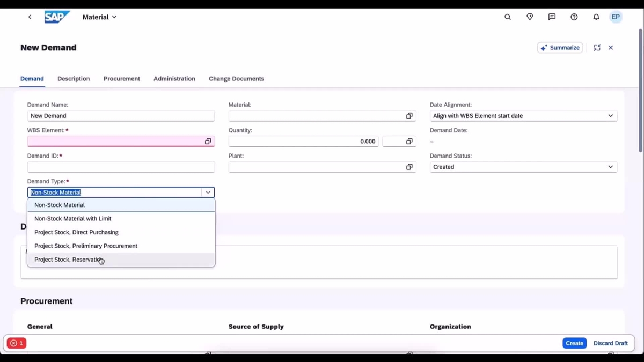Click the location pin icon in the header

(x=529, y=17)
